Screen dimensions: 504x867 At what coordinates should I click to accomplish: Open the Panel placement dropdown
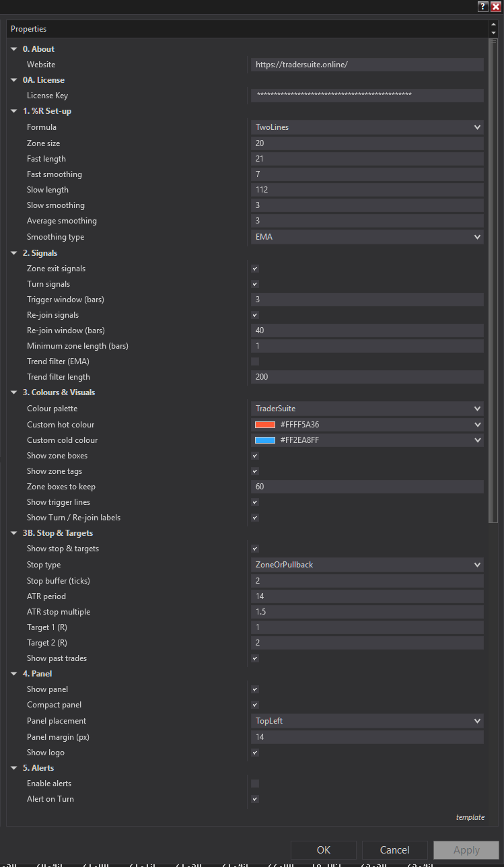coord(367,721)
